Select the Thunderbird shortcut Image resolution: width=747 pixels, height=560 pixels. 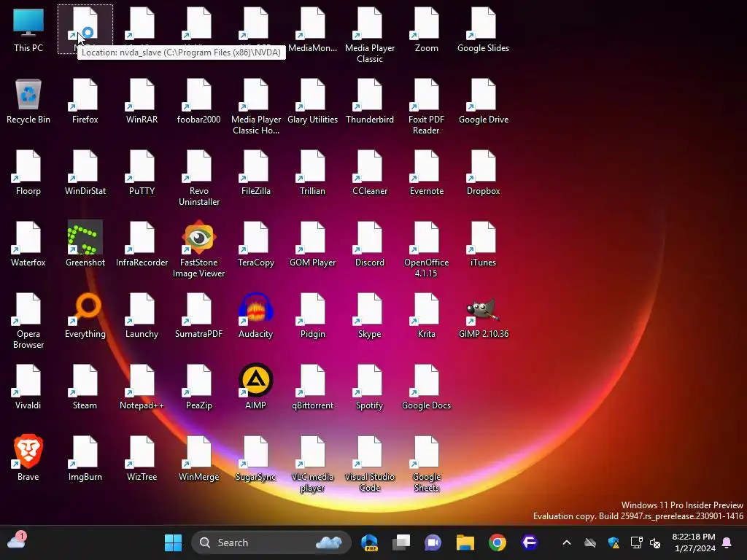(x=370, y=101)
